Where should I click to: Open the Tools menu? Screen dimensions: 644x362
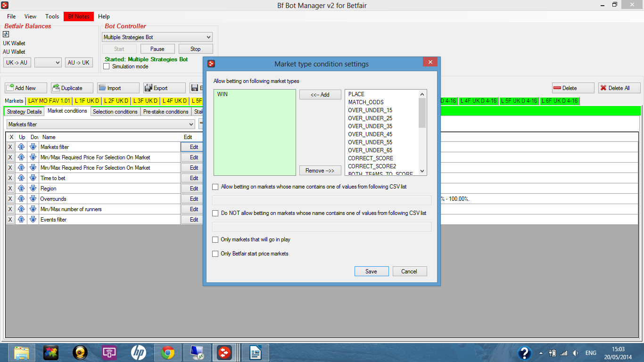(52, 16)
